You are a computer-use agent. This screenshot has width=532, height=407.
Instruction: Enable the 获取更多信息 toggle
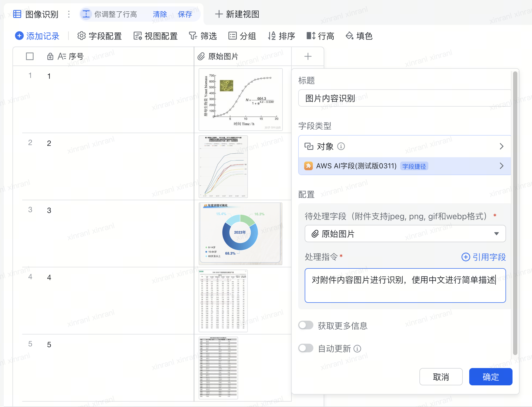[x=306, y=325]
